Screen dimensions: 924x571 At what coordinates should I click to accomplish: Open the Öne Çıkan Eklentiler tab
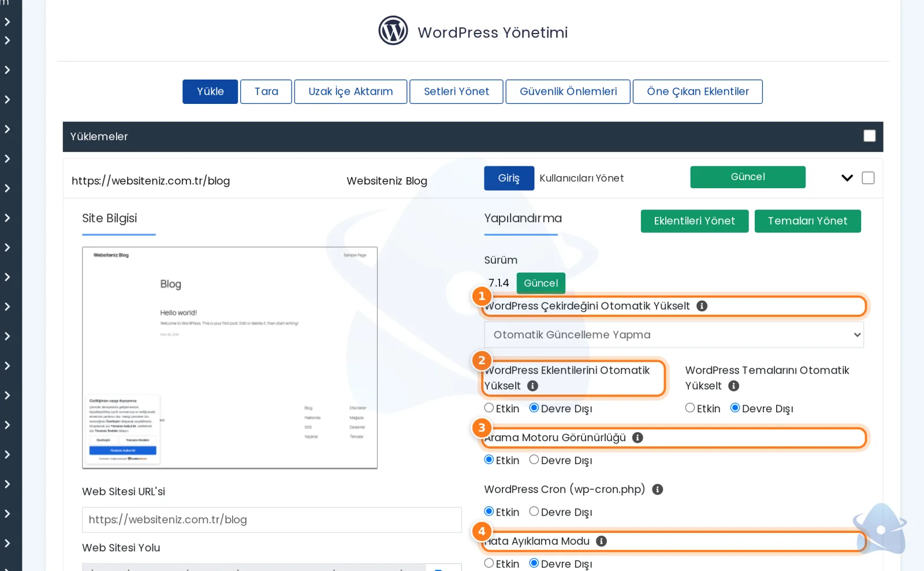[698, 92]
